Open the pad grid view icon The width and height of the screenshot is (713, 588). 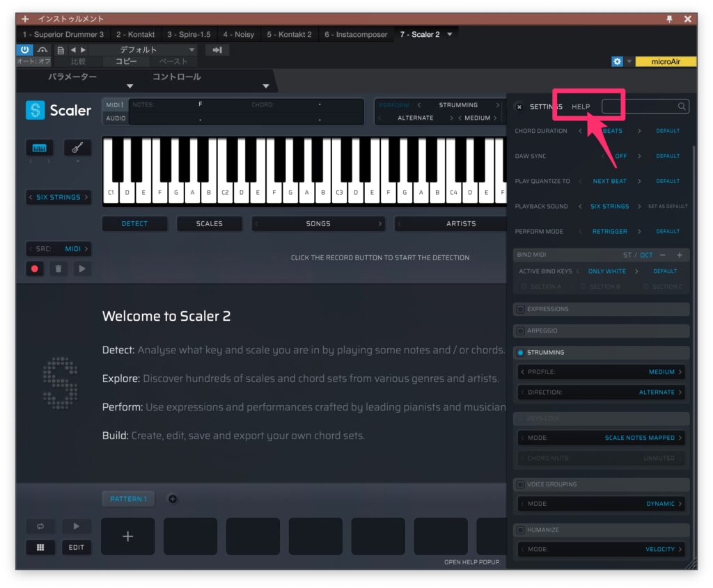point(40,547)
